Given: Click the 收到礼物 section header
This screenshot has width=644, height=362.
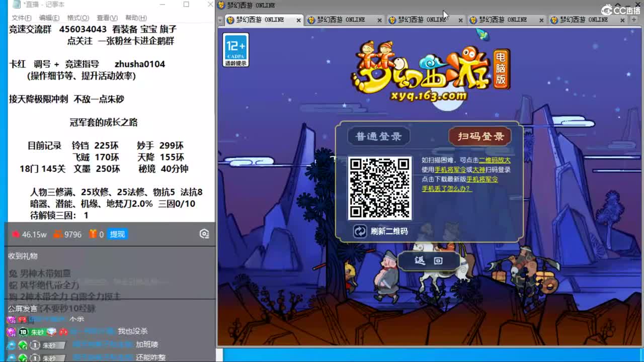Looking at the screenshot, I should (23, 256).
